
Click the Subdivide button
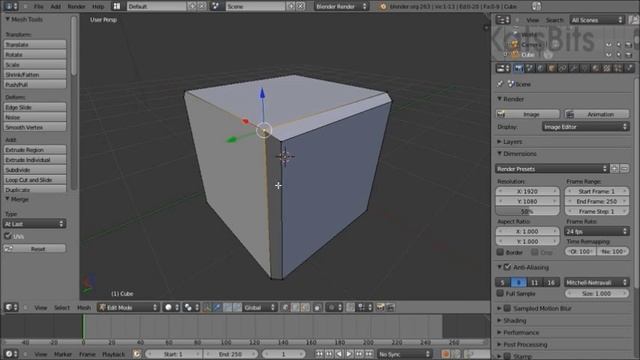point(35,170)
